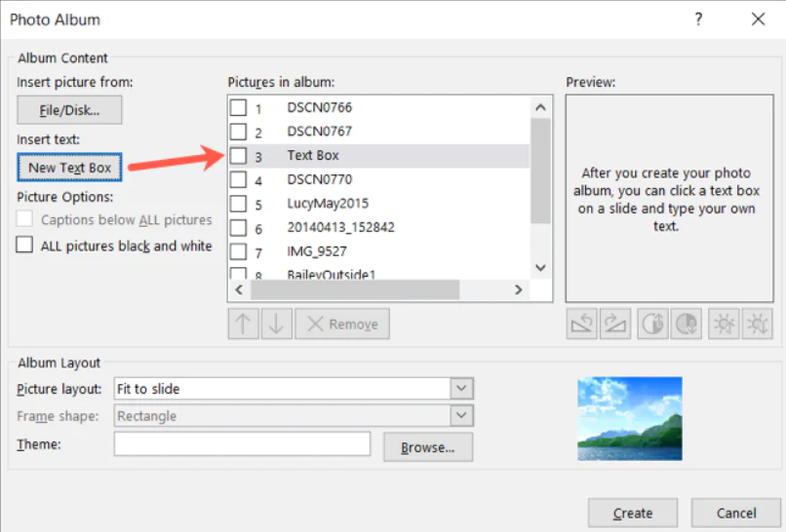The image size is (786, 532).
Task: Open the Frame shape dropdown
Action: click(461, 415)
